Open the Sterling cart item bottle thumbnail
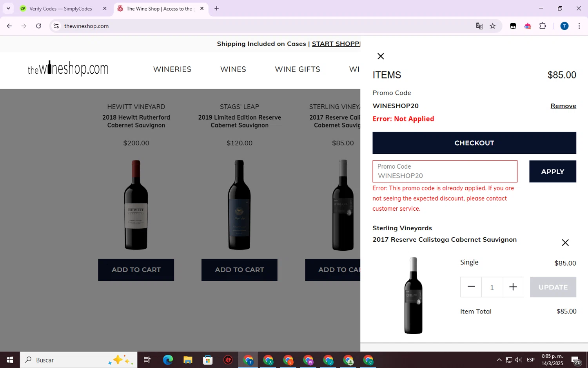The height and width of the screenshot is (368, 588). [x=413, y=295]
